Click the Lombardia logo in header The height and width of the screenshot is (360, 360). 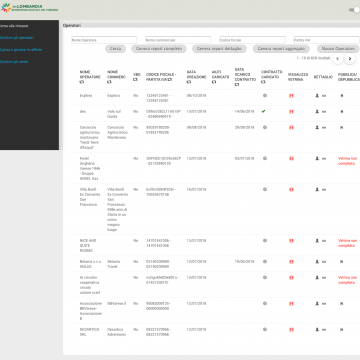29,8
